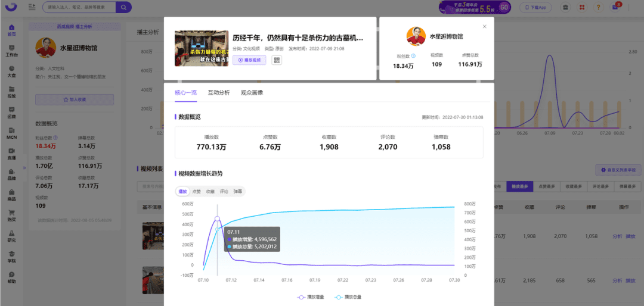Toggle 播放增量 legend series
644x306 pixels.
[309, 297]
